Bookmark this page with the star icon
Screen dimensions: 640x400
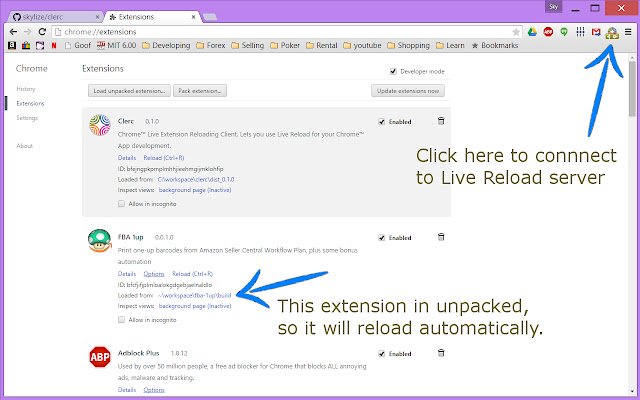pyautogui.click(x=516, y=32)
